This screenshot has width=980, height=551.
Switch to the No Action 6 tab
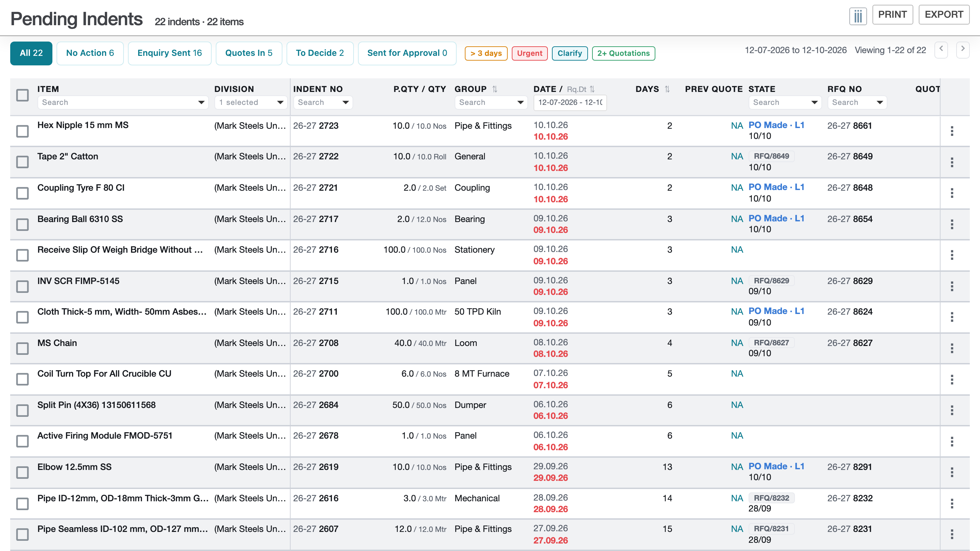(x=90, y=53)
